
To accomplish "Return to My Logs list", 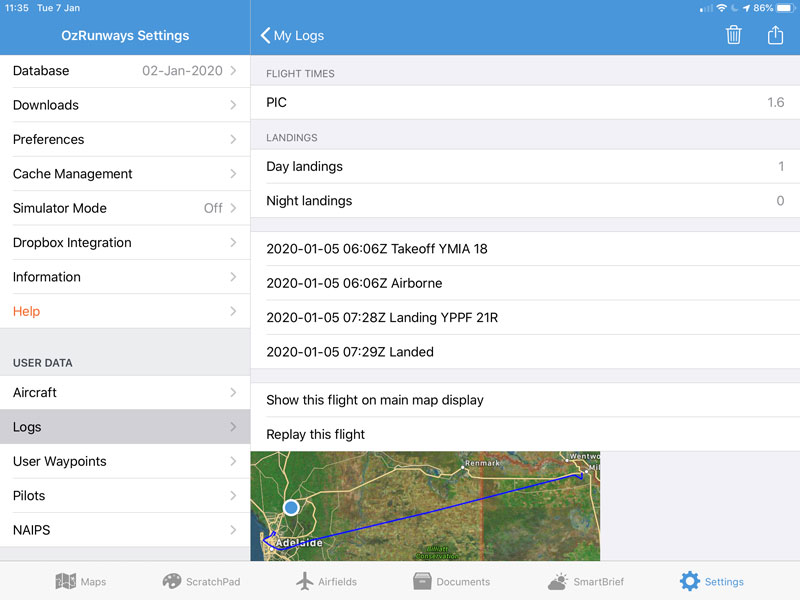I will point(292,35).
